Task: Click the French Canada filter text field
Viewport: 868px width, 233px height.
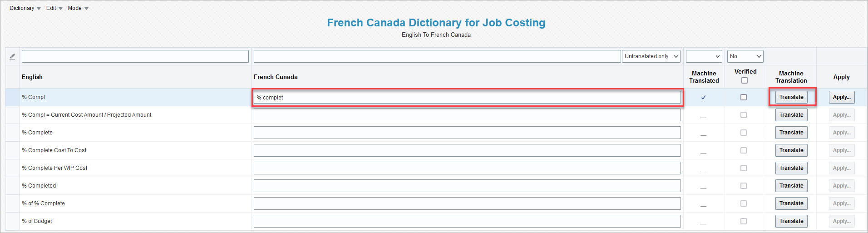Action: 437,56
